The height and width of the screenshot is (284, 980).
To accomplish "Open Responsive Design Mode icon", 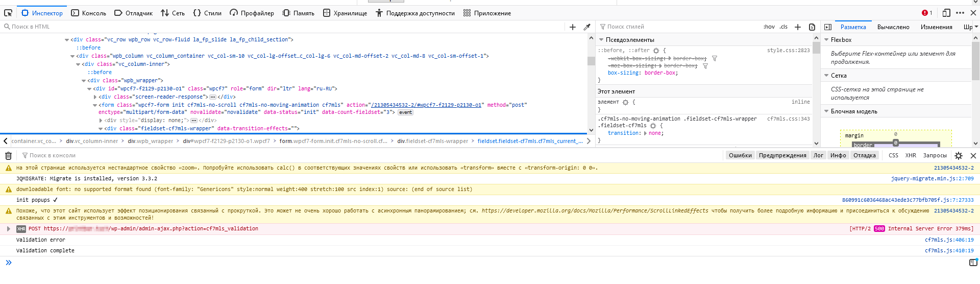I will (946, 13).
